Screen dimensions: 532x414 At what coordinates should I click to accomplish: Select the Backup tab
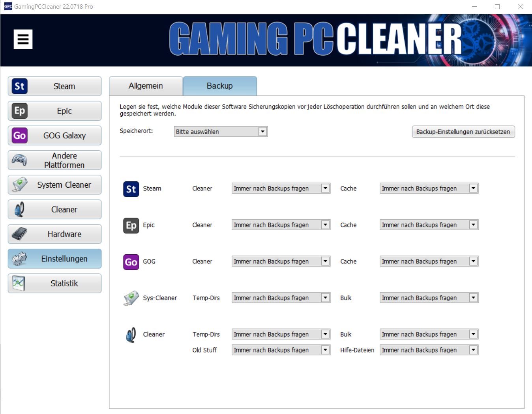[220, 86]
